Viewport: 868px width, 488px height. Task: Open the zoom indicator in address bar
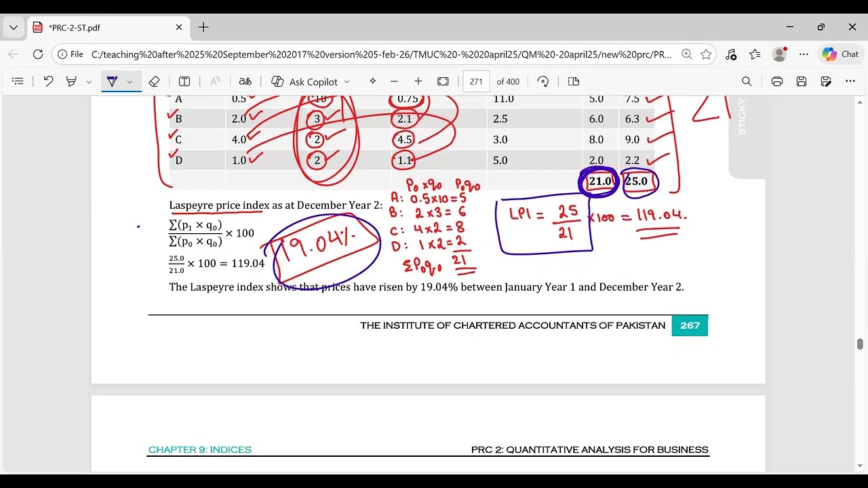pyautogui.click(x=687, y=54)
